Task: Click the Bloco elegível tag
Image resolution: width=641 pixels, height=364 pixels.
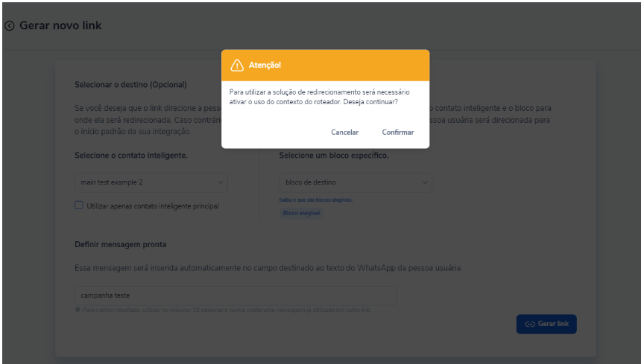Action: (x=301, y=213)
